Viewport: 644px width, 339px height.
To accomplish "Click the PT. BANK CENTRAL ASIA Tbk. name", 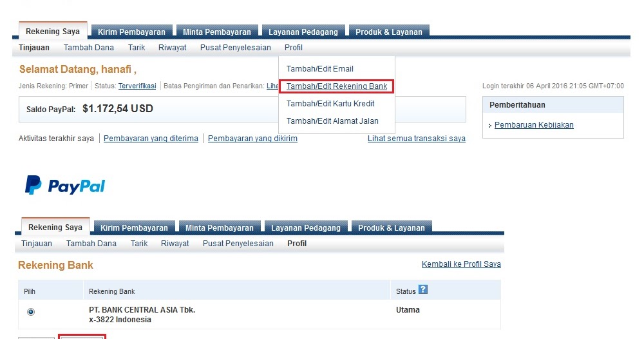I will [x=142, y=310].
